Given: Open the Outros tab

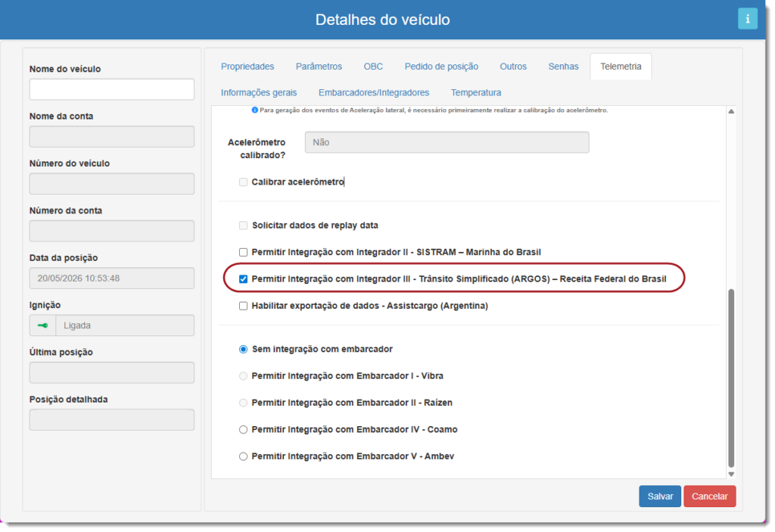Looking at the screenshot, I should [x=513, y=67].
